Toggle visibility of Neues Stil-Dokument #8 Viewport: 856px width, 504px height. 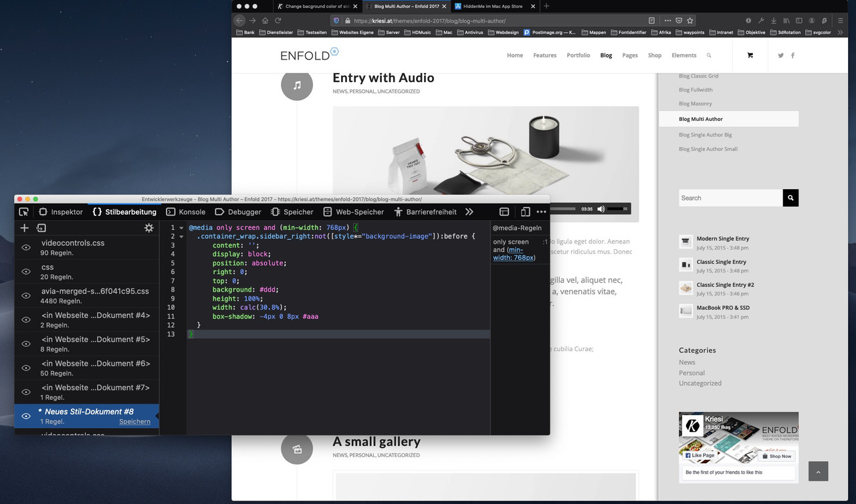click(x=26, y=416)
